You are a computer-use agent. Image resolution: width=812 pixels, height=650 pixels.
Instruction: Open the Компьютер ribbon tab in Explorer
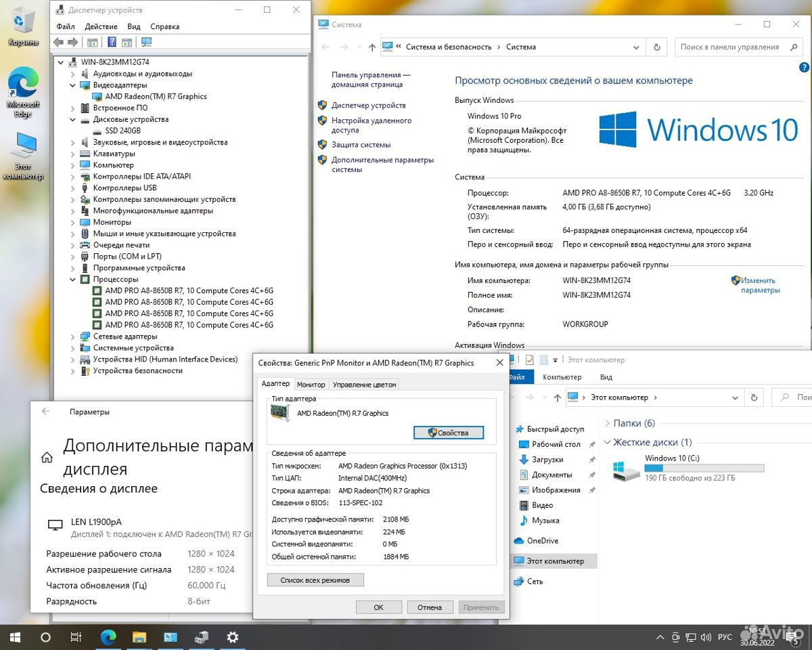[562, 377]
